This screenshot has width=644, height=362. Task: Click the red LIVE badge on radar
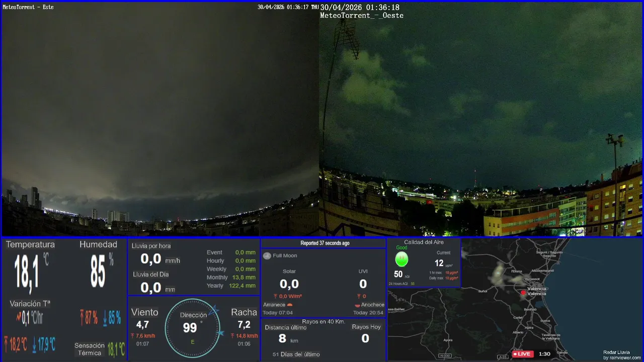coord(522,354)
